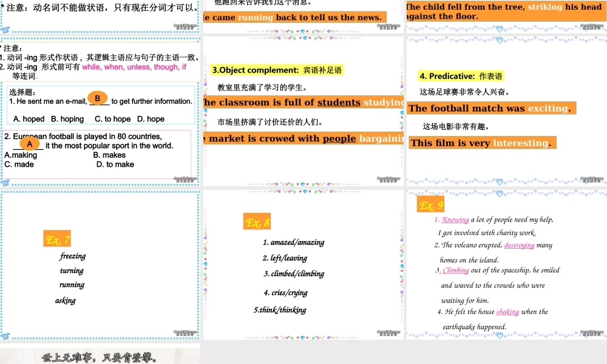Select question 'He sent me an e-mail'
The image size is (607, 364).
tap(101, 101)
